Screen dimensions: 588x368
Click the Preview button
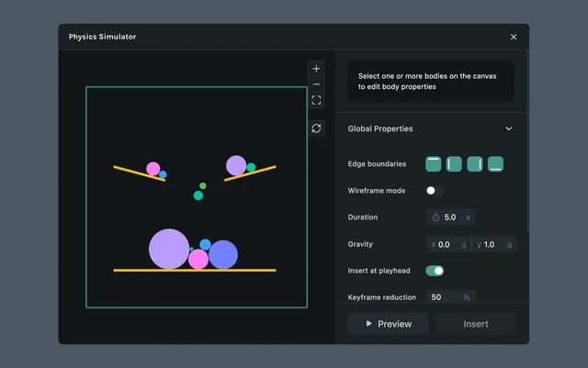388,324
